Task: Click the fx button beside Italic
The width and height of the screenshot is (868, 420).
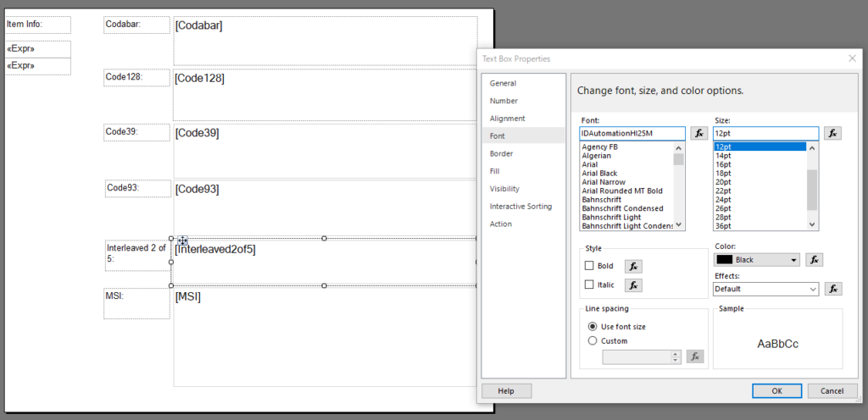Action: [634, 285]
